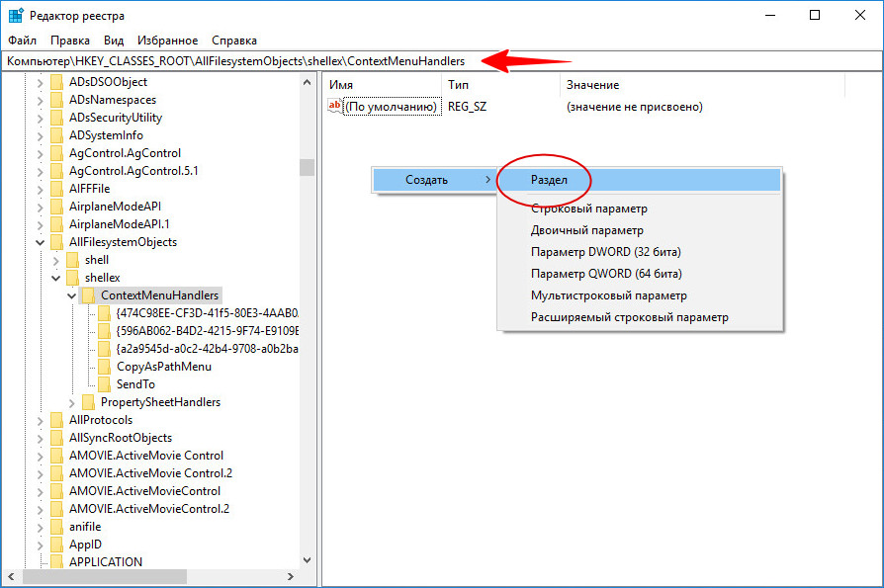Screen dimensions: 884x588
Task: Click the folder icon of {596AB062 key
Action: pos(104,331)
